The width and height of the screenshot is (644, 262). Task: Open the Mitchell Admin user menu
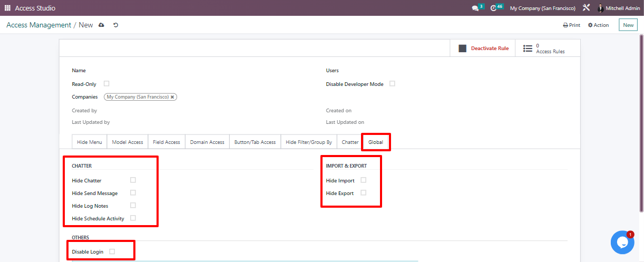619,8
